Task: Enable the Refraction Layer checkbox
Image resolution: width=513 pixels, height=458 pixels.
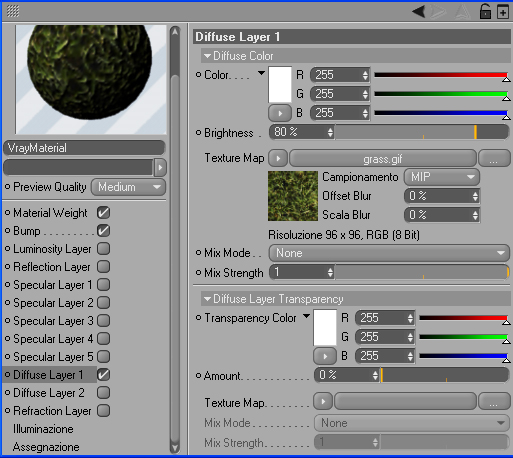Action: 104,411
